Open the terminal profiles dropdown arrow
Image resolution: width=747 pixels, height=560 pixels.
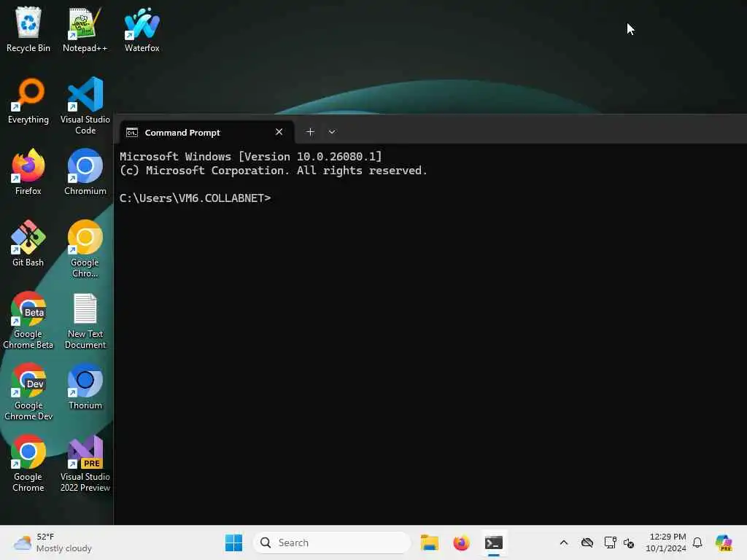(332, 132)
